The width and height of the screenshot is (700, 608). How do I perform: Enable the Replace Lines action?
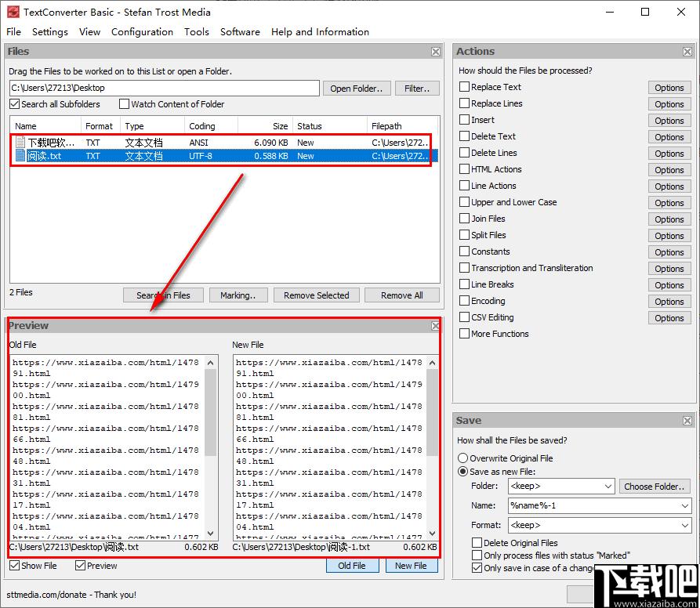pos(464,103)
